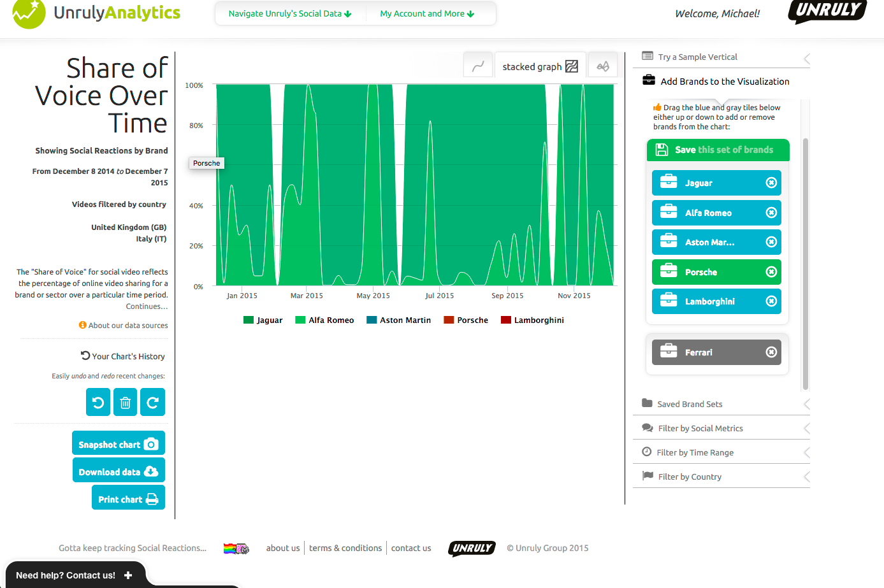Click the Print chart button
Image resolution: width=884 pixels, height=588 pixels.
coord(128,498)
